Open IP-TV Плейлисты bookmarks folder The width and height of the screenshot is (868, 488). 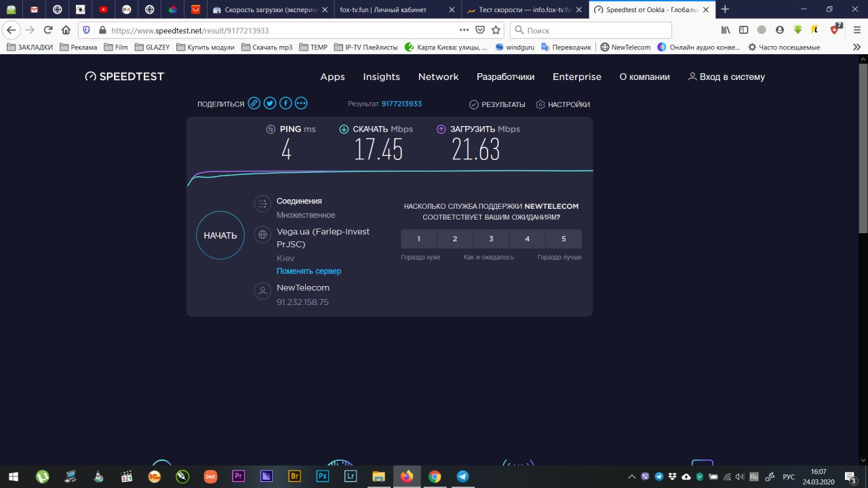[366, 47]
